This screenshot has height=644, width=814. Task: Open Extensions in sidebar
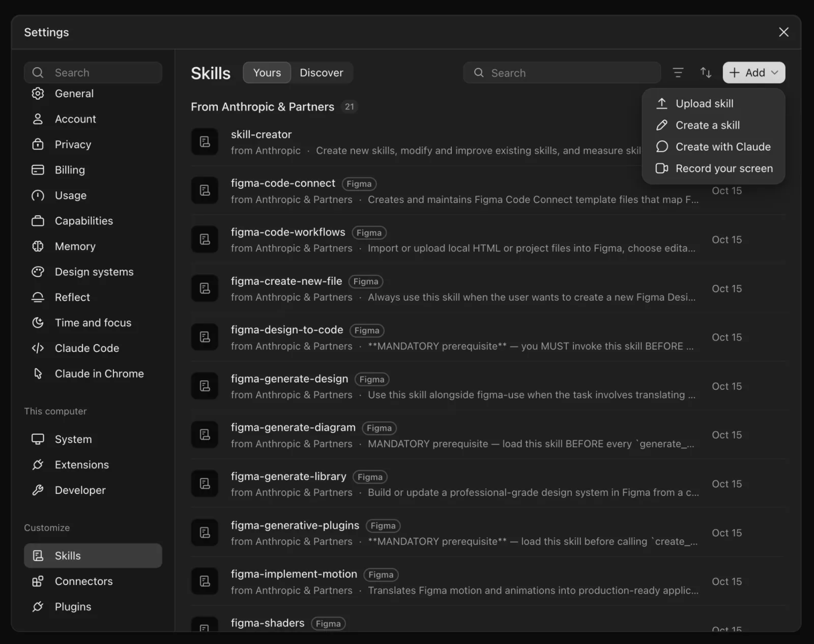(93, 465)
